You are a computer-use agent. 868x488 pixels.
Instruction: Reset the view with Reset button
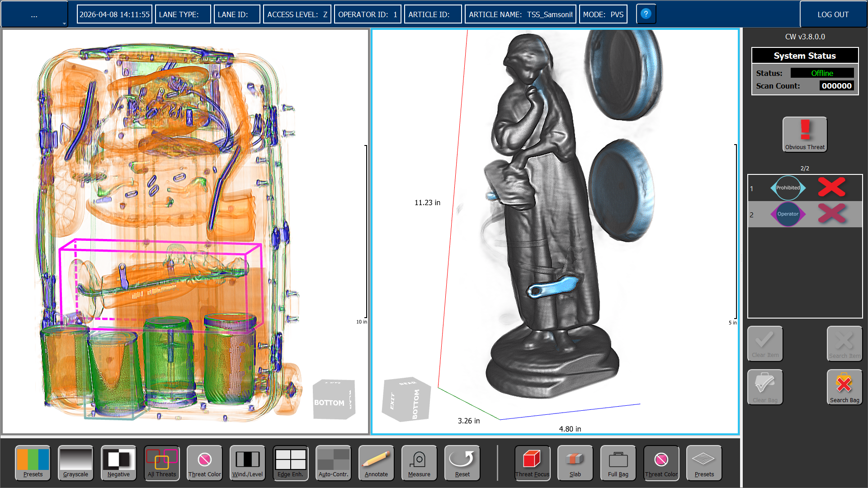point(462,462)
